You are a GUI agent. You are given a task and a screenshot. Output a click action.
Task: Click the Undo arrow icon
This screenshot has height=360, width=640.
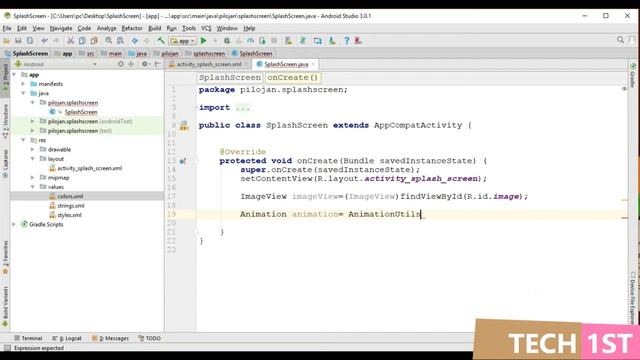click(44, 41)
